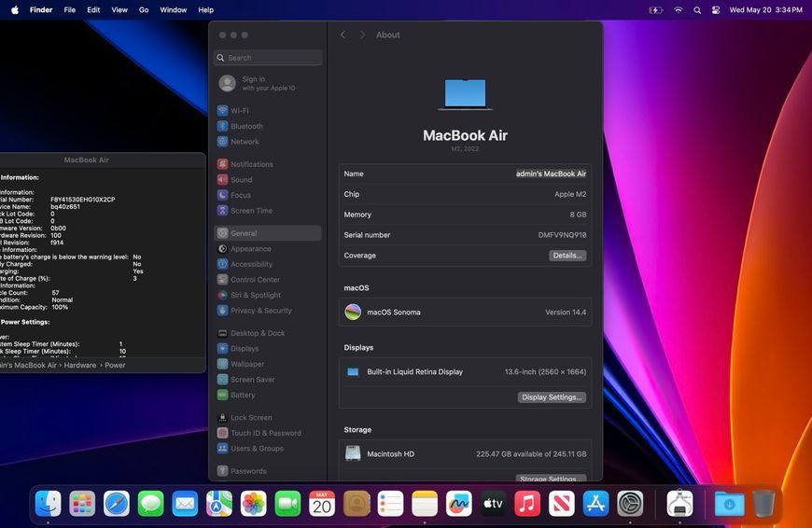Image resolution: width=812 pixels, height=528 pixels.
Task: Open Freeform from the Dock
Action: click(x=459, y=504)
